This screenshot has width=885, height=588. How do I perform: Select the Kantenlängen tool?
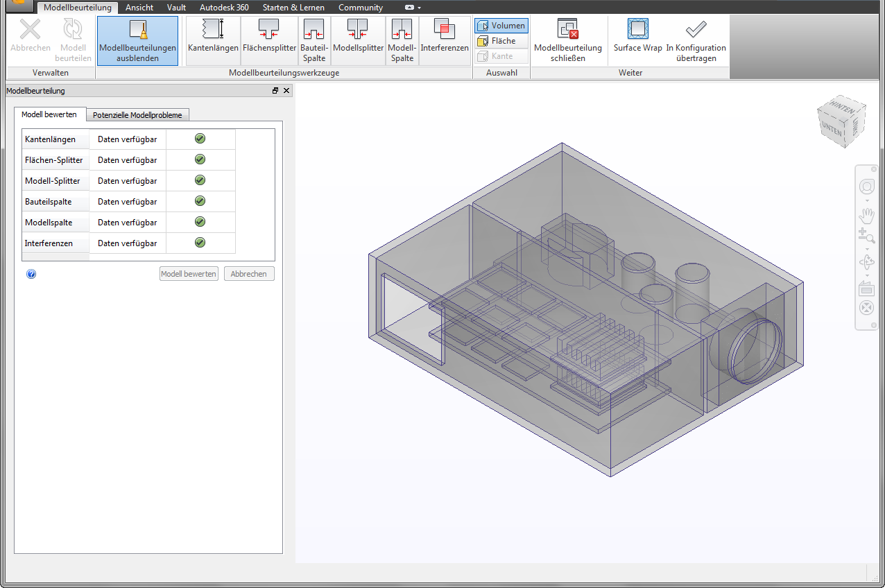pyautogui.click(x=213, y=41)
